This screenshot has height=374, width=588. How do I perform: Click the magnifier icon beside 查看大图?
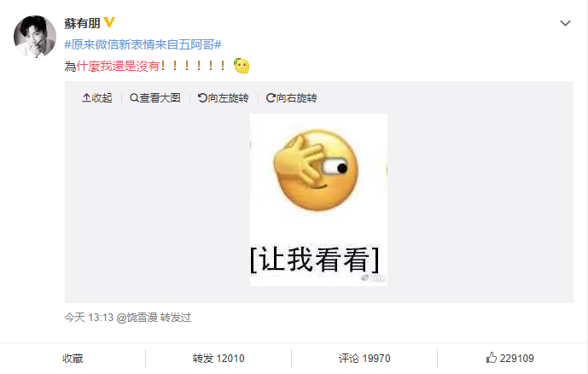click(x=134, y=98)
